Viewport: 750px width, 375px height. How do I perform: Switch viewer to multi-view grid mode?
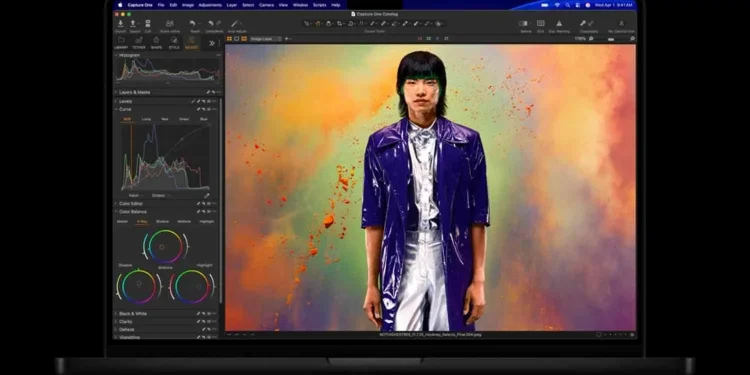click(x=230, y=39)
